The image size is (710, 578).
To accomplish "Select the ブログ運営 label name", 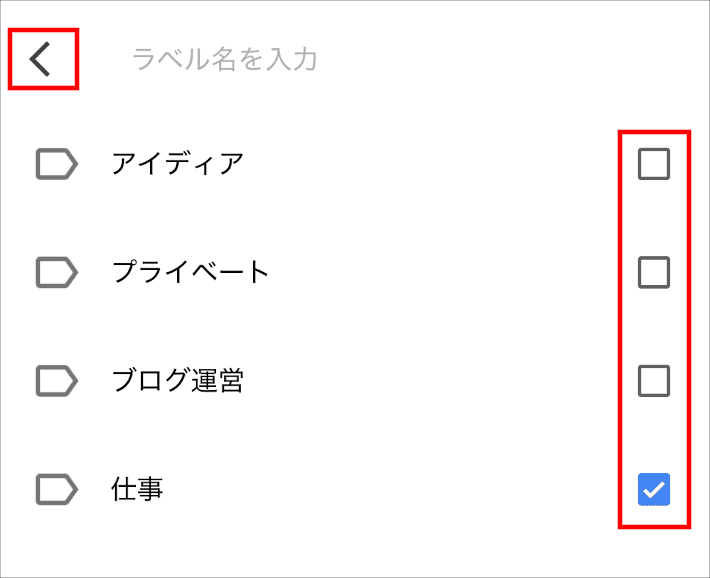I will (178, 381).
